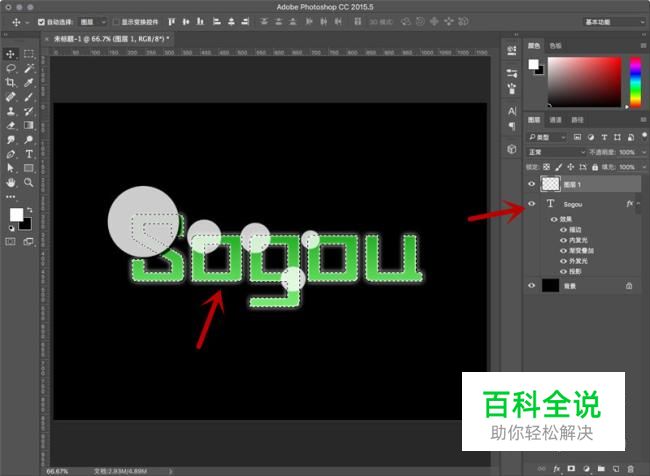This screenshot has height=476, width=650.
Task: Open layer filter type dropdown
Action: pos(547,137)
